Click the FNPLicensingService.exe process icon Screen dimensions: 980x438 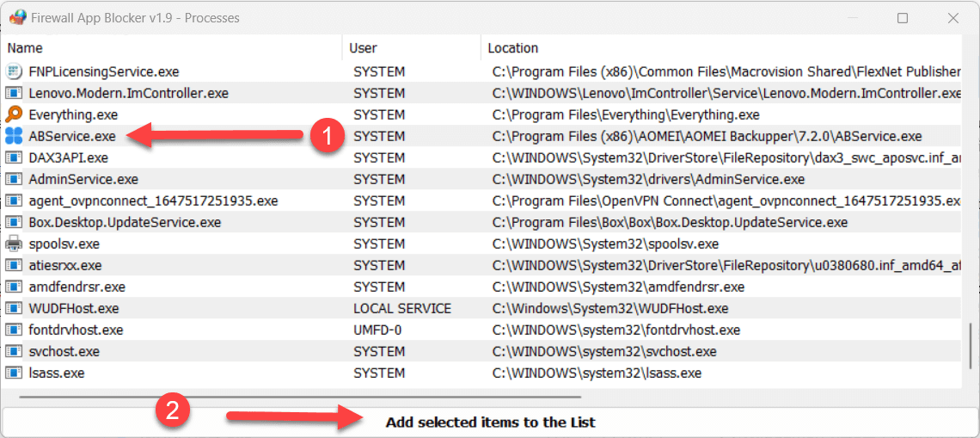click(x=13, y=72)
